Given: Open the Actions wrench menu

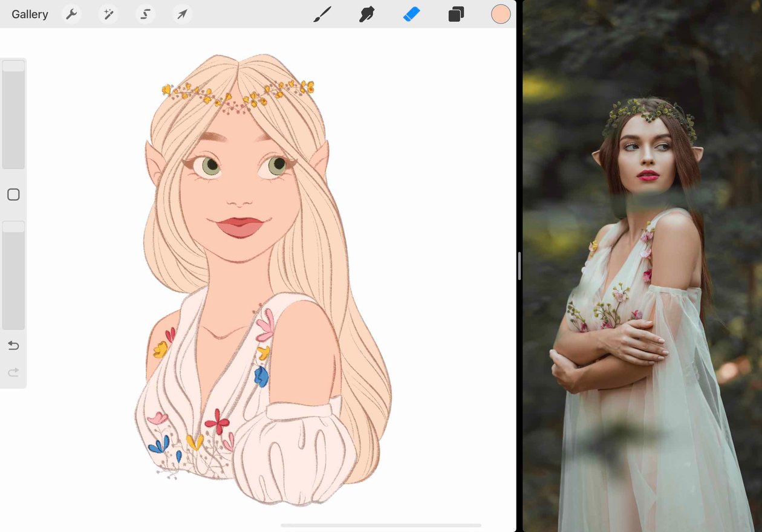Looking at the screenshot, I should click(71, 14).
